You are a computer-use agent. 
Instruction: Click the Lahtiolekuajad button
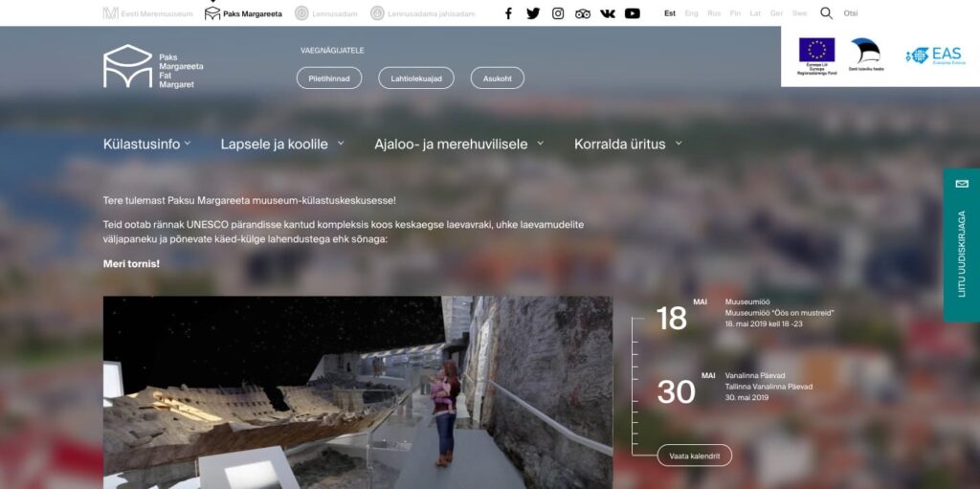point(416,78)
